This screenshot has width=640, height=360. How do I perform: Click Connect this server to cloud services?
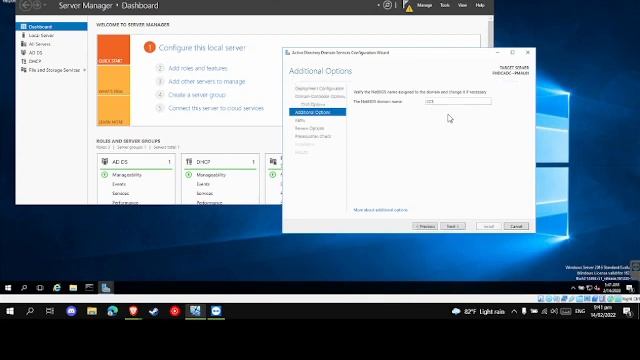tap(216, 108)
